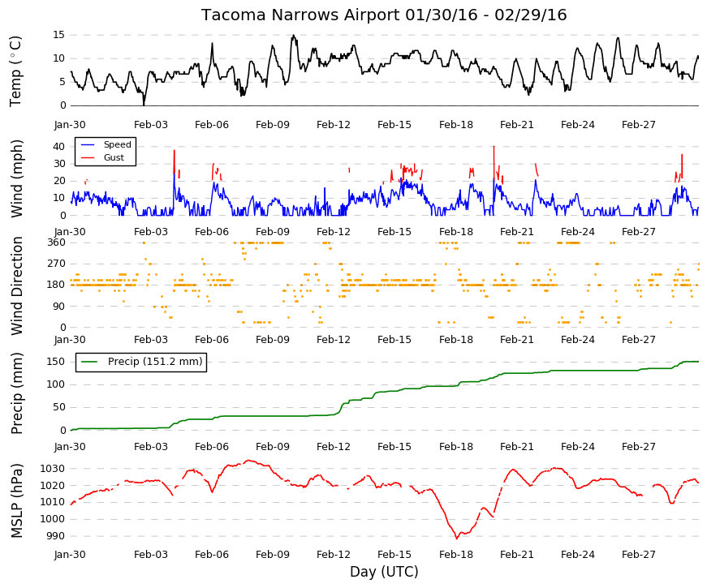Click the Precip (mm) y-axis label
This screenshot has width=707, height=588.
click(17, 393)
